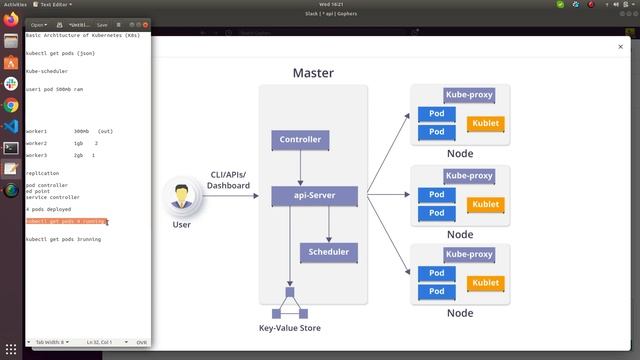Screen dimensions: 640x360
Task: Click the 'pod controller' line
Action: (47, 185)
